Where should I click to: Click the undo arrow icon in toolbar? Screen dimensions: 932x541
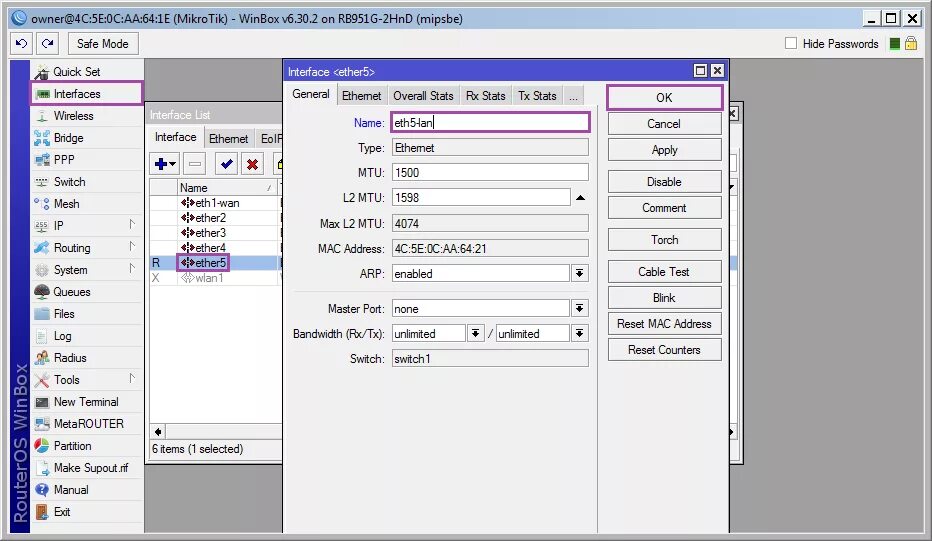(x=21, y=43)
